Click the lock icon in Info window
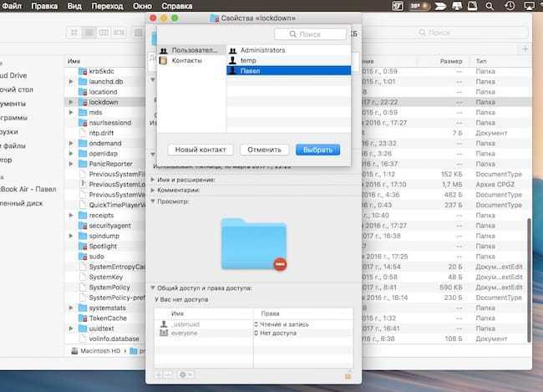 point(348,376)
